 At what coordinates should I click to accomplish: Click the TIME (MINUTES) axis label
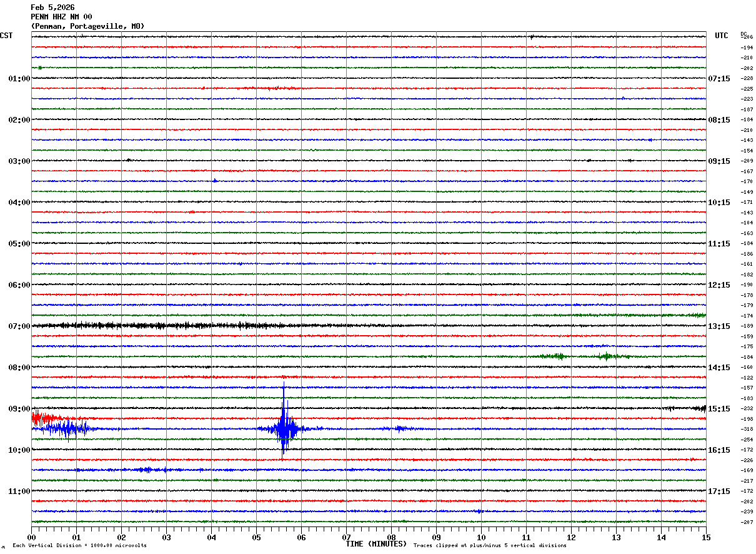(376, 544)
